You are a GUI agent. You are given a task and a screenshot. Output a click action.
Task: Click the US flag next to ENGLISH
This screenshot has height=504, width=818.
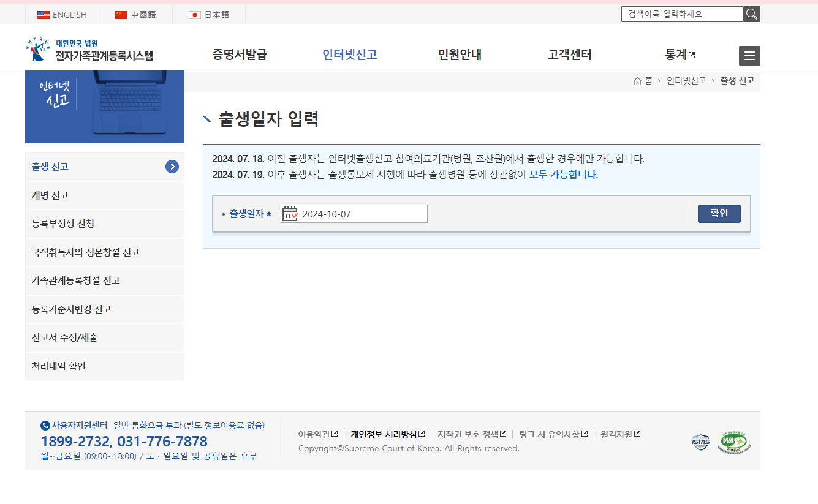pos(43,14)
